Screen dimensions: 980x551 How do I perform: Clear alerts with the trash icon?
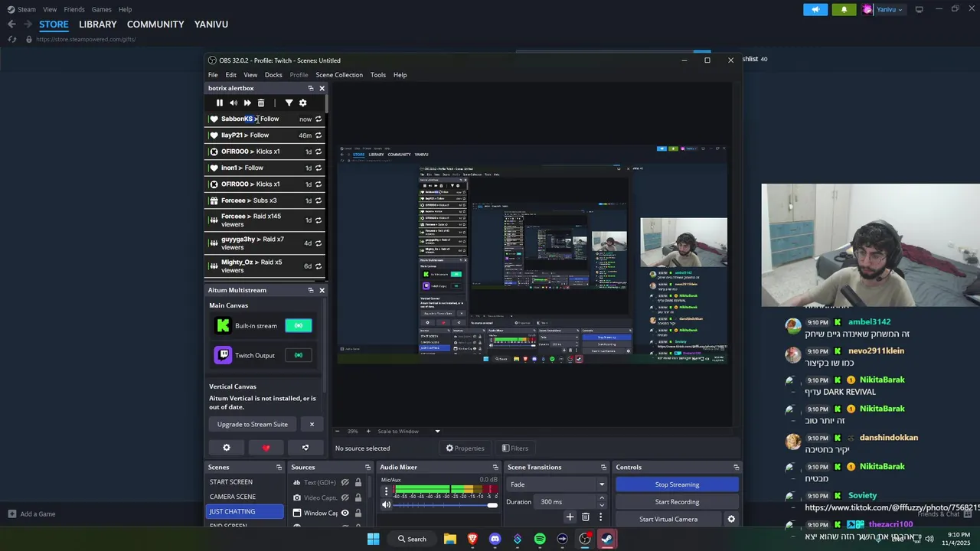pyautogui.click(x=261, y=103)
